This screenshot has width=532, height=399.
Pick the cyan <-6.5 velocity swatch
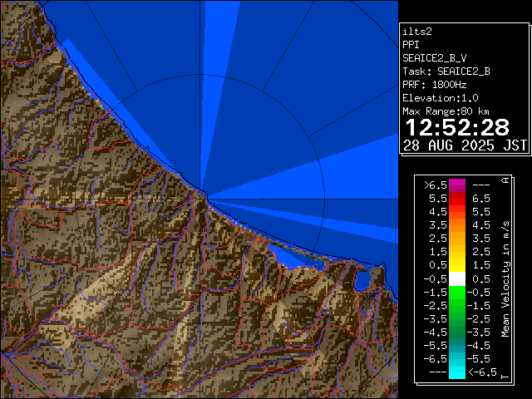click(456, 372)
